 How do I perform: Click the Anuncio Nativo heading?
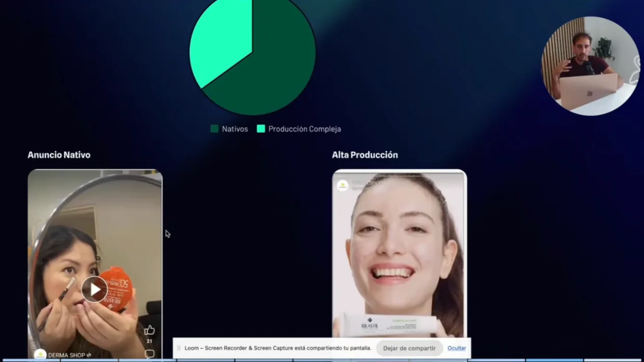[59, 155]
